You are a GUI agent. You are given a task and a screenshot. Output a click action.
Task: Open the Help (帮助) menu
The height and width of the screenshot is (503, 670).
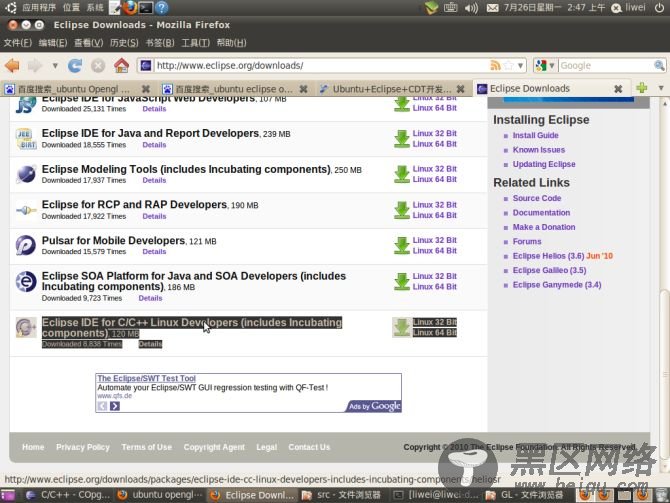(x=231, y=43)
